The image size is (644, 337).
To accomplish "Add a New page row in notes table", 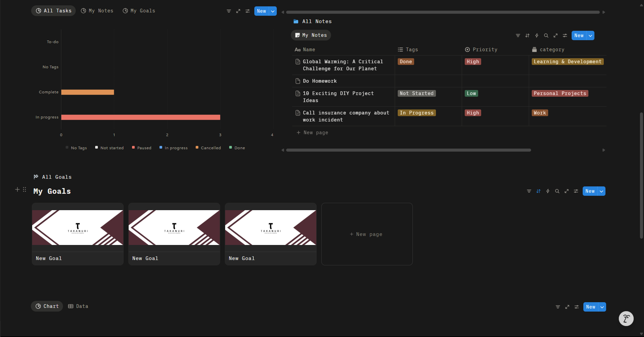I will pyautogui.click(x=312, y=133).
